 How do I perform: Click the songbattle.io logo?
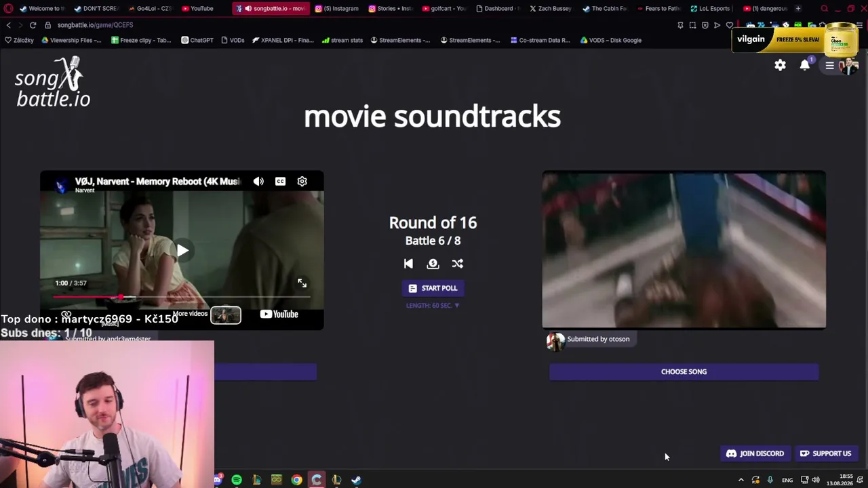point(53,81)
